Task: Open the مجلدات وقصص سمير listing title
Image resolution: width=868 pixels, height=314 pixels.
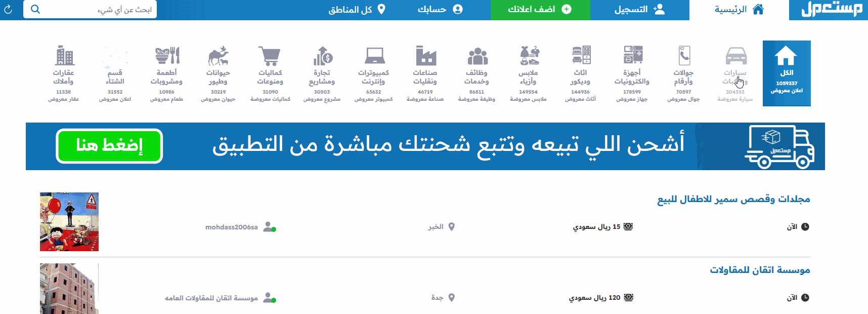Action: pos(733,199)
